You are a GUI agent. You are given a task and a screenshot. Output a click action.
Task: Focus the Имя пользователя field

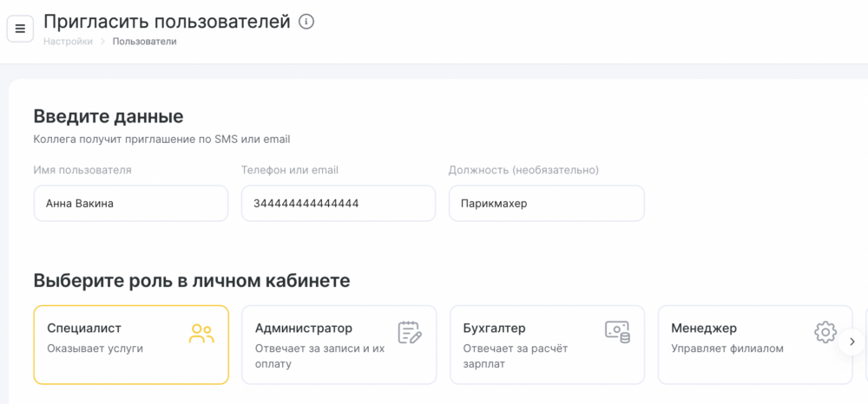[131, 204]
